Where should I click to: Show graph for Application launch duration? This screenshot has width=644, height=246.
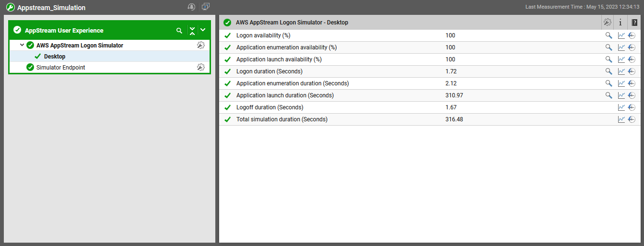click(x=621, y=95)
